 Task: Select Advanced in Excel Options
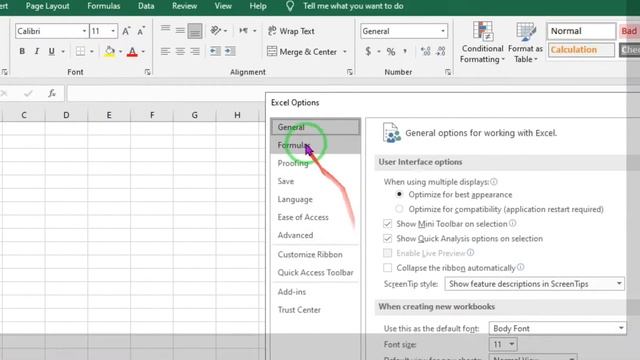click(x=315, y=235)
